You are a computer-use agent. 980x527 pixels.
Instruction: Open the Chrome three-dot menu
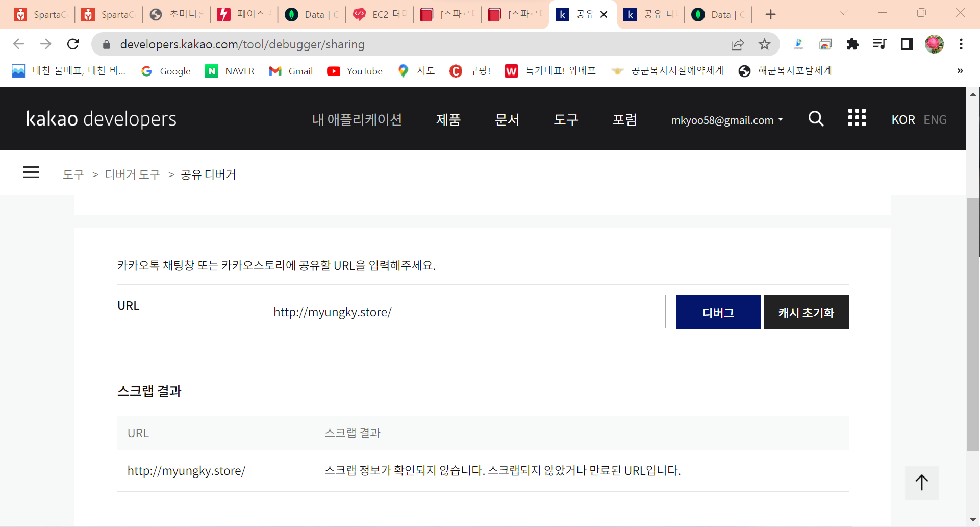(961, 44)
